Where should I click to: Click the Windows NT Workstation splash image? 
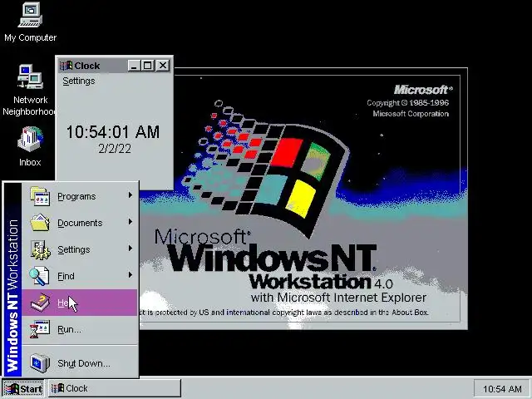click(x=303, y=199)
